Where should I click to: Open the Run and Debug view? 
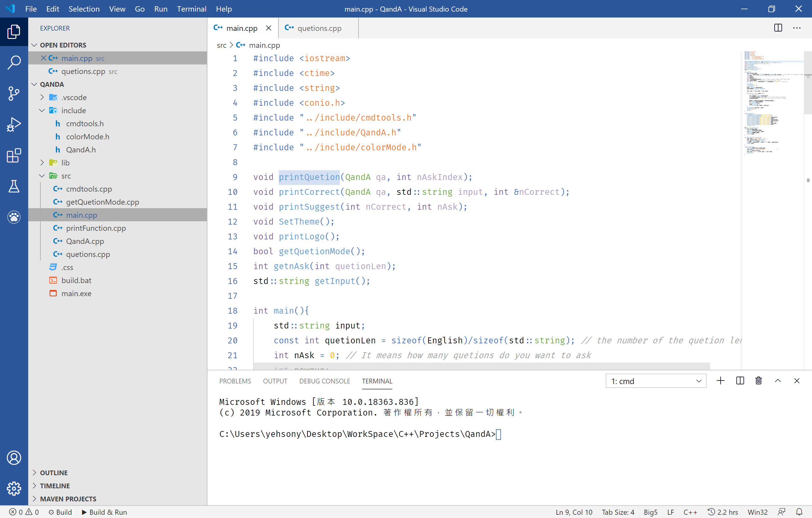click(x=14, y=124)
